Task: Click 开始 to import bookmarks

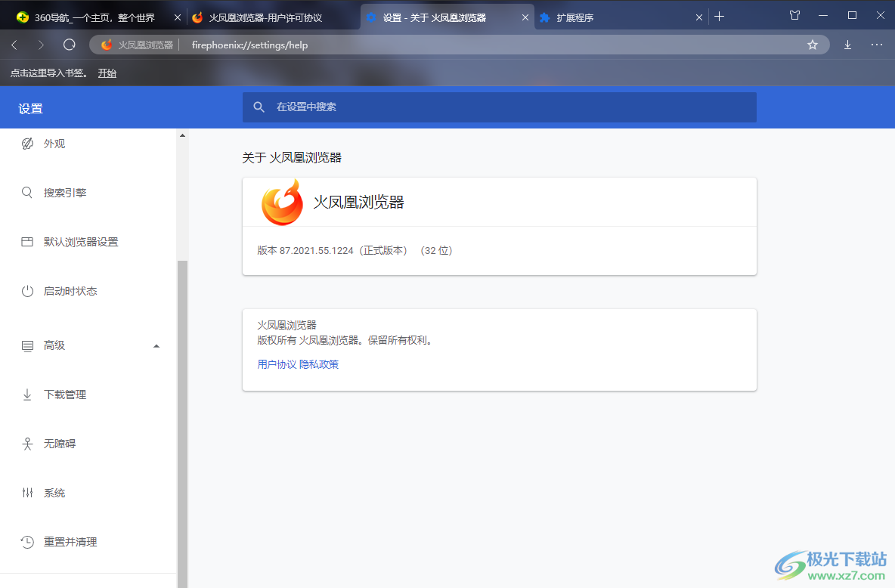Action: pyautogui.click(x=107, y=73)
